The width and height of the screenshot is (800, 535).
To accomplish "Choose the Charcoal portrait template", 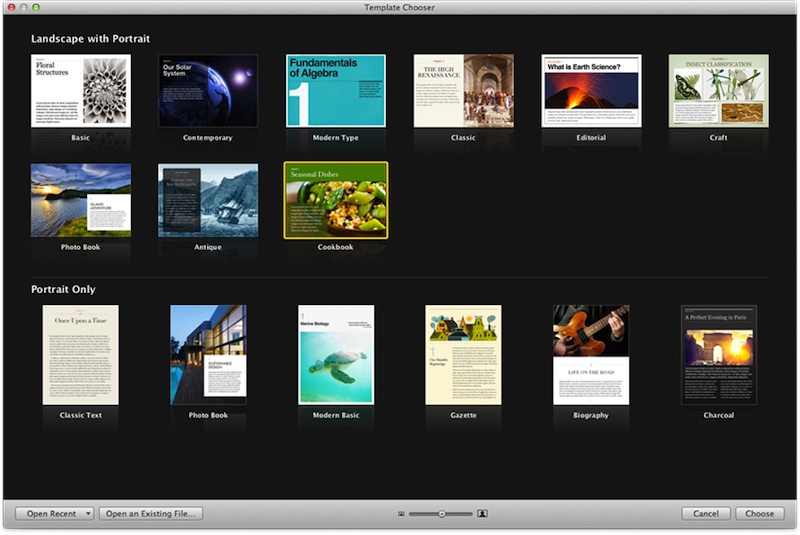I will [718, 355].
